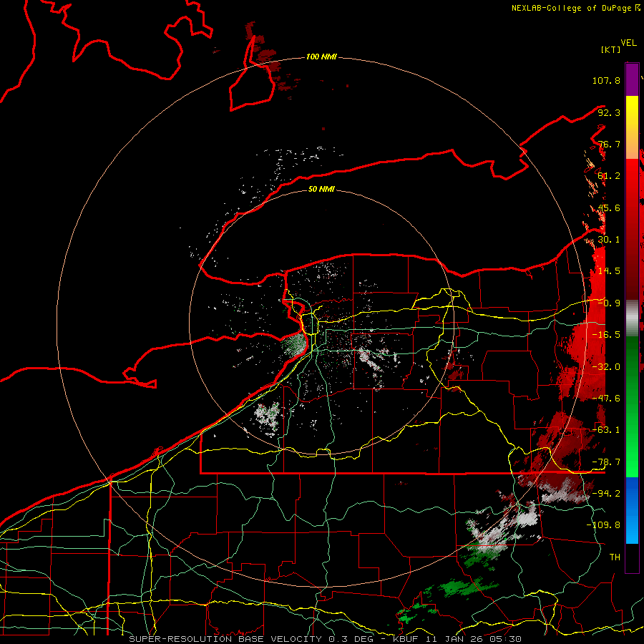Select the -47.6 velocity scale value
This screenshot has height=644, width=644.
click(x=606, y=399)
